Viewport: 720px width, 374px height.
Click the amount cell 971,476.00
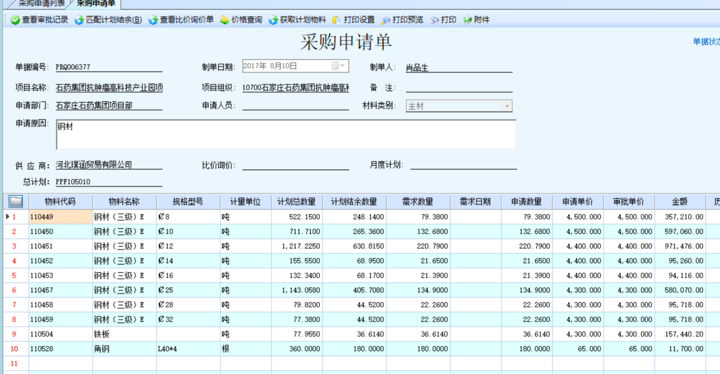(x=680, y=246)
